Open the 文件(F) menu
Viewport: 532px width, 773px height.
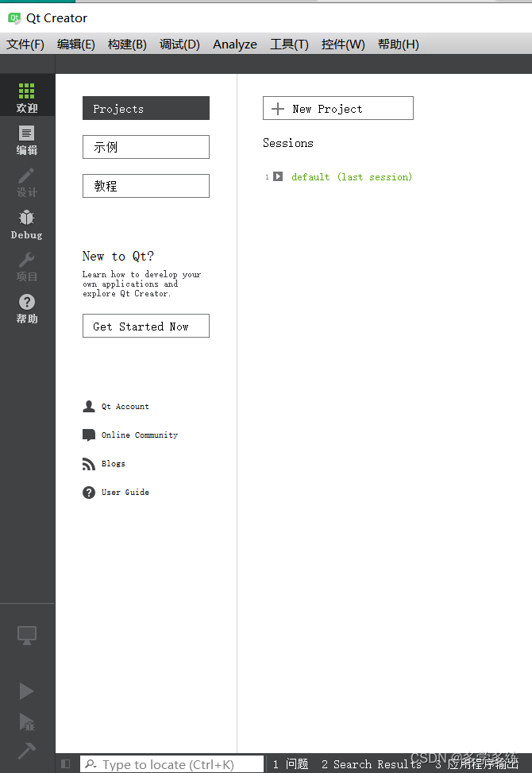(25, 44)
